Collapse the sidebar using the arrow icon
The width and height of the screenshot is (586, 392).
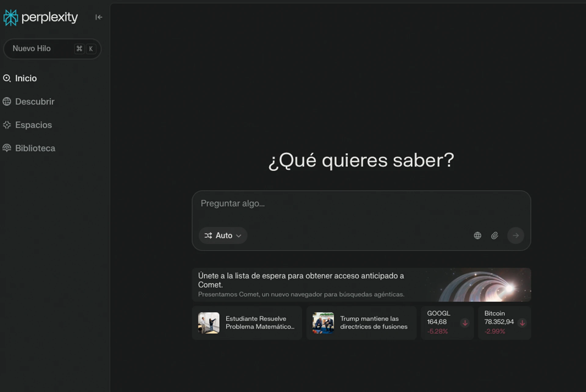[x=98, y=17]
